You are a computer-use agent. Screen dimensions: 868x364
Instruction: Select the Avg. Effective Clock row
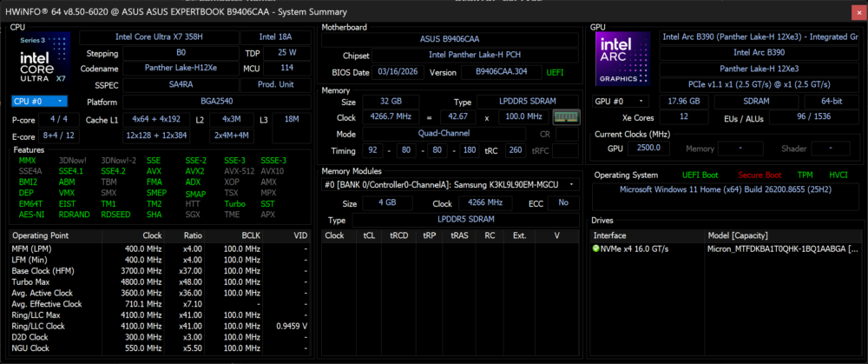tap(160, 304)
